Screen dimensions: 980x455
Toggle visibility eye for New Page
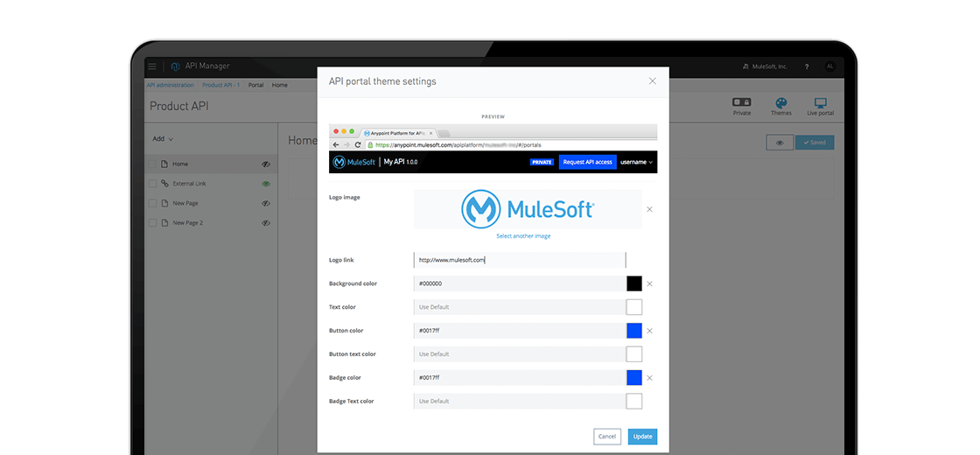tap(266, 203)
